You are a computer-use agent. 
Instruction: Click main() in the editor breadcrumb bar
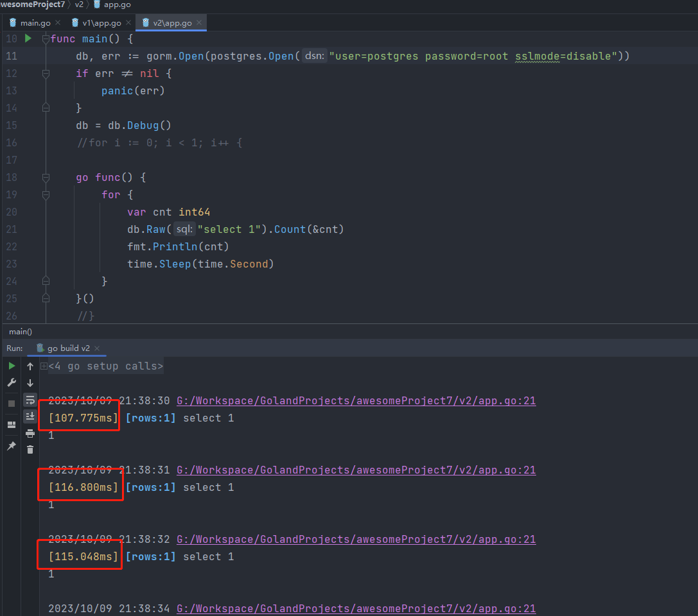click(x=21, y=332)
